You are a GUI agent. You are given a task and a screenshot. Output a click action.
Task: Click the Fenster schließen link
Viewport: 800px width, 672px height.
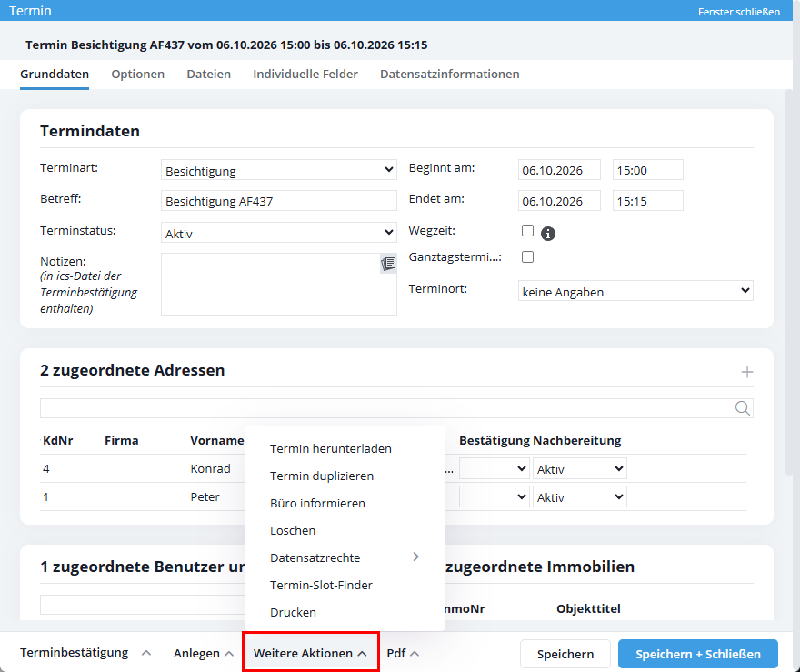739,12
